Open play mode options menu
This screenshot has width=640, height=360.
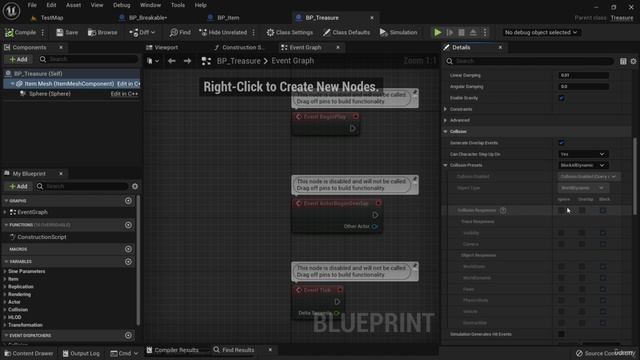(484, 32)
